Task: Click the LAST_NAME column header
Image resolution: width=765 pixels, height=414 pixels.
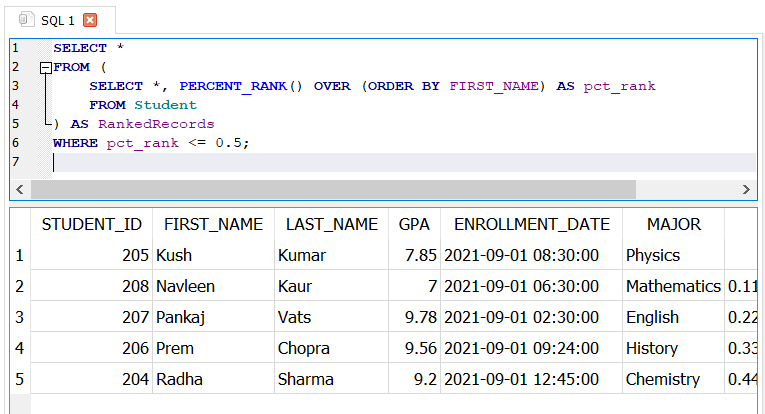Action: tap(332, 224)
